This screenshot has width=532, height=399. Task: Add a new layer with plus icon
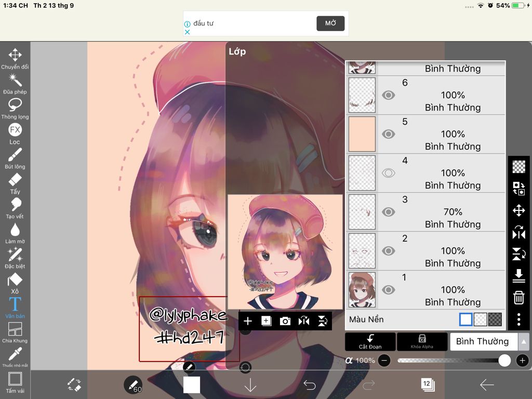[x=248, y=321]
